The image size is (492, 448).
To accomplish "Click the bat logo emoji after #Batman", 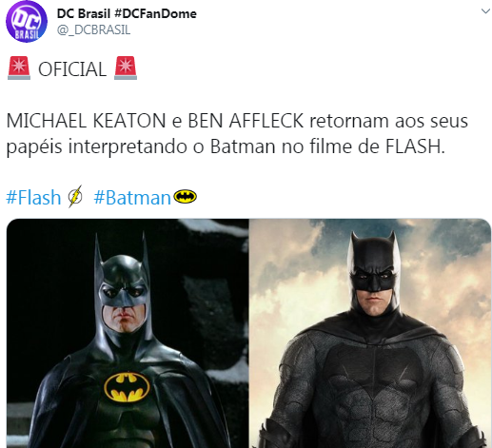I will pos(186,197).
